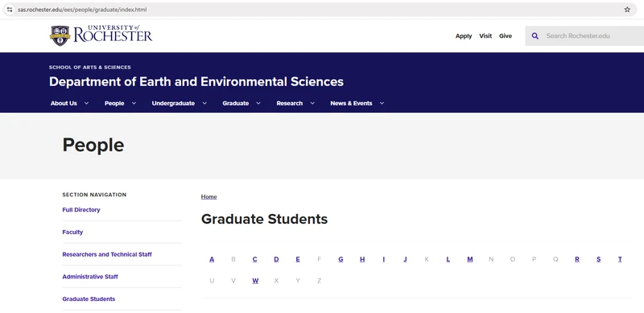Click the People page heading

point(93,145)
